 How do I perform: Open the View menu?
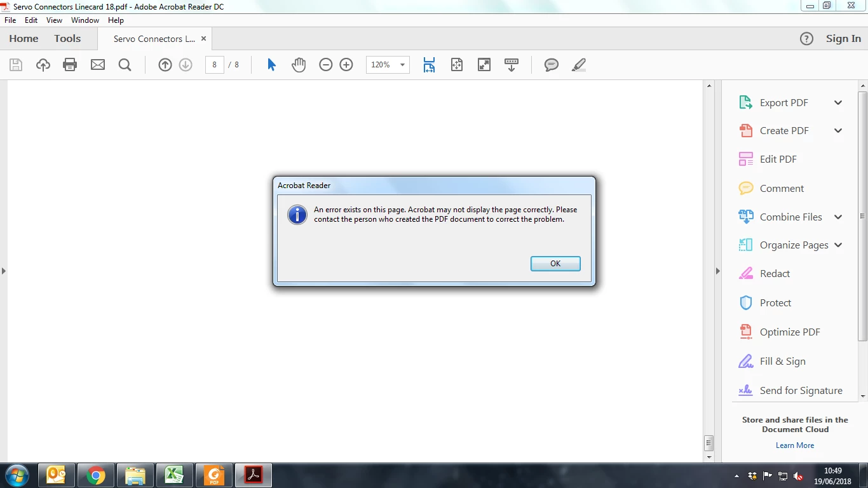[x=55, y=20]
